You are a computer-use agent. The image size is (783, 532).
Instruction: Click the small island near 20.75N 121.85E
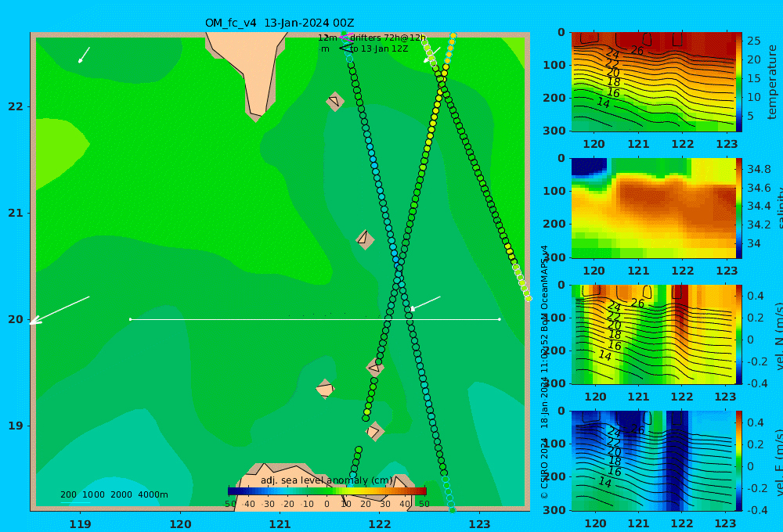pos(365,239)
